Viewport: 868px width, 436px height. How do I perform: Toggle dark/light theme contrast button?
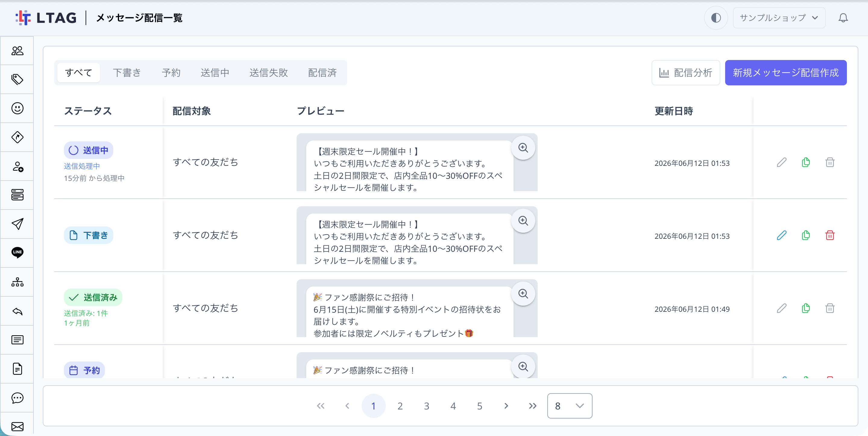tap(716, 18)
